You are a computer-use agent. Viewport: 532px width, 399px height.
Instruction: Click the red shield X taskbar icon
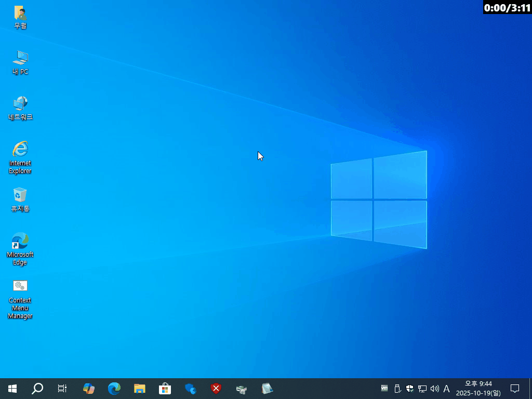click(216, 389)
